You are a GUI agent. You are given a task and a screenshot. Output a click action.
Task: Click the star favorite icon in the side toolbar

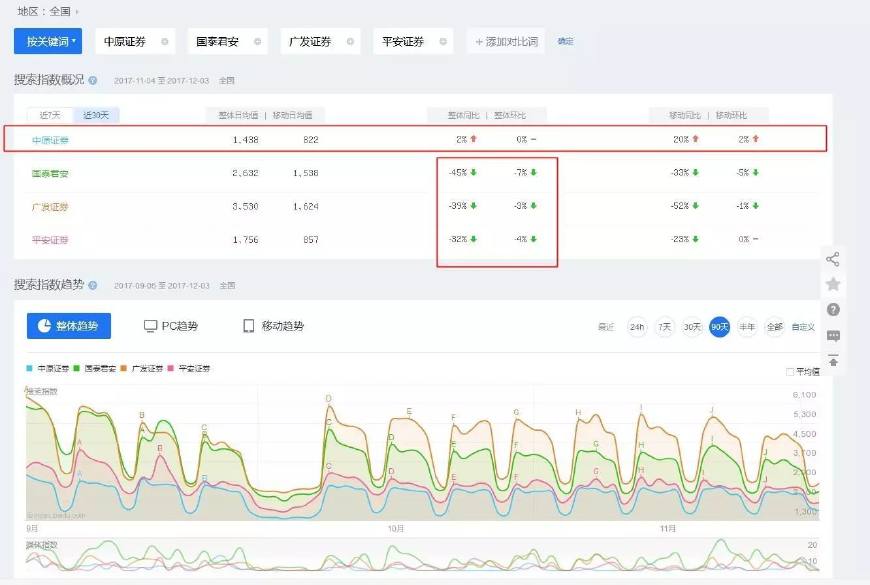click(833, 284)
